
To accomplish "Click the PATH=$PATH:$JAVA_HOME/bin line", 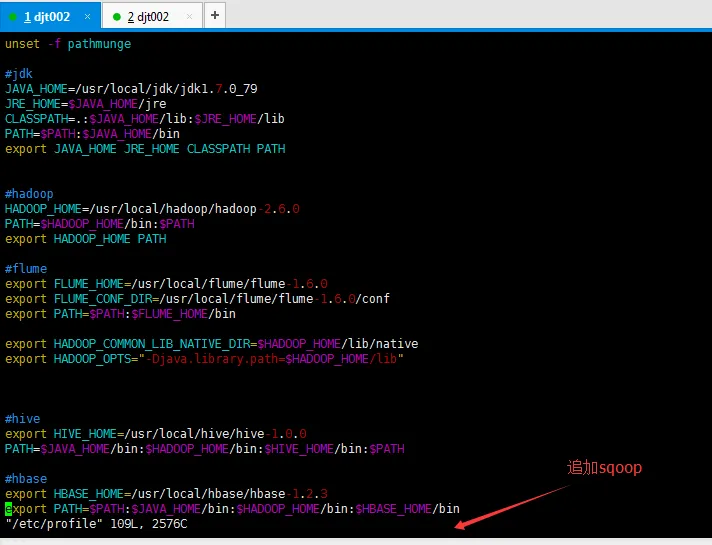I will pos(92,134).
